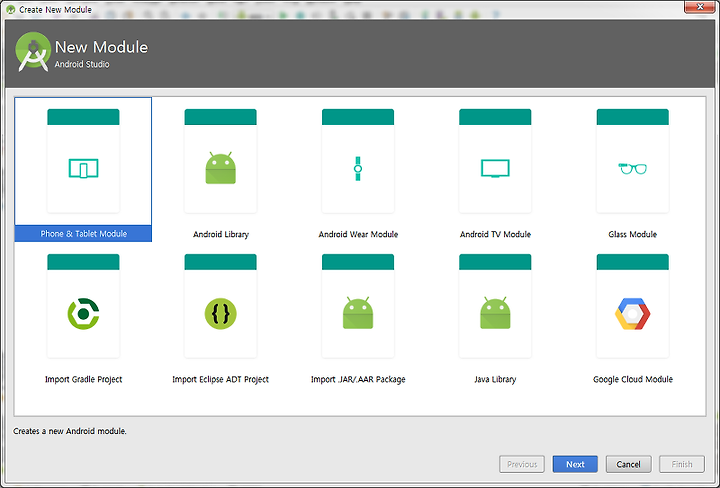Click the Glass Module label

pos(632,234)
